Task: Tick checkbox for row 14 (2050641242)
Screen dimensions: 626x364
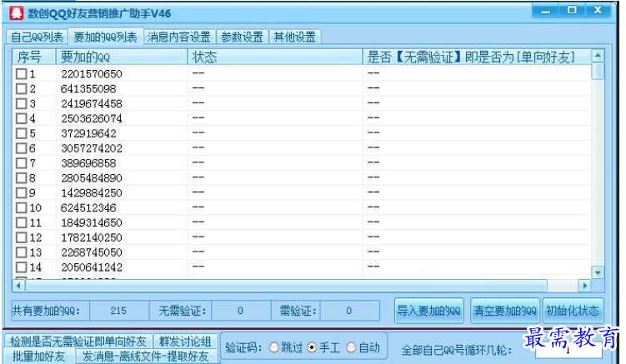Action: pos(21,267)
